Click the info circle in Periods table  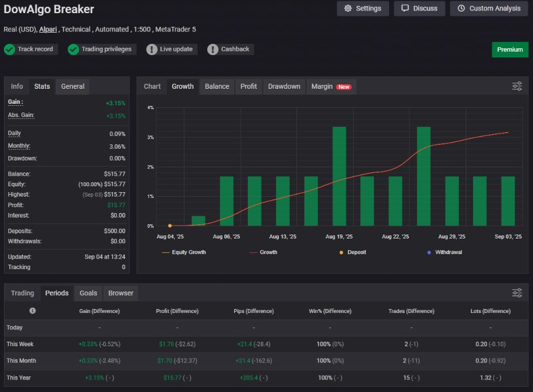coord(32,311)
